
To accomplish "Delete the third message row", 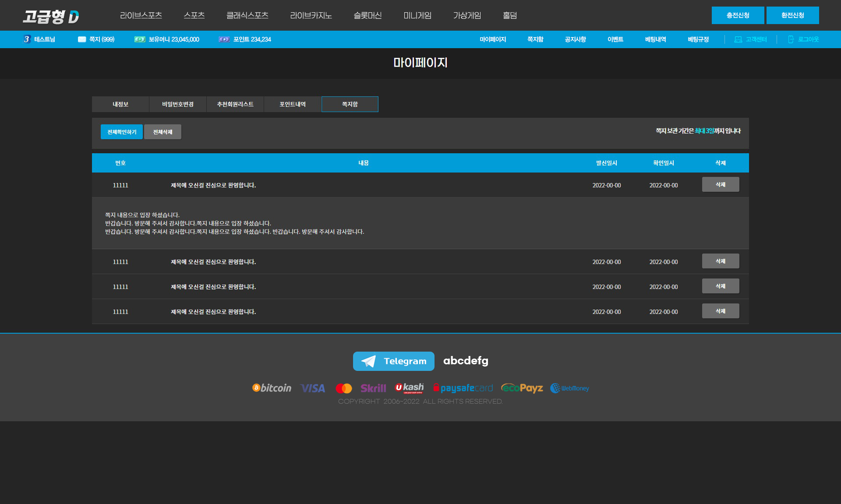I will pyautogui.click(x=721, y=286).
